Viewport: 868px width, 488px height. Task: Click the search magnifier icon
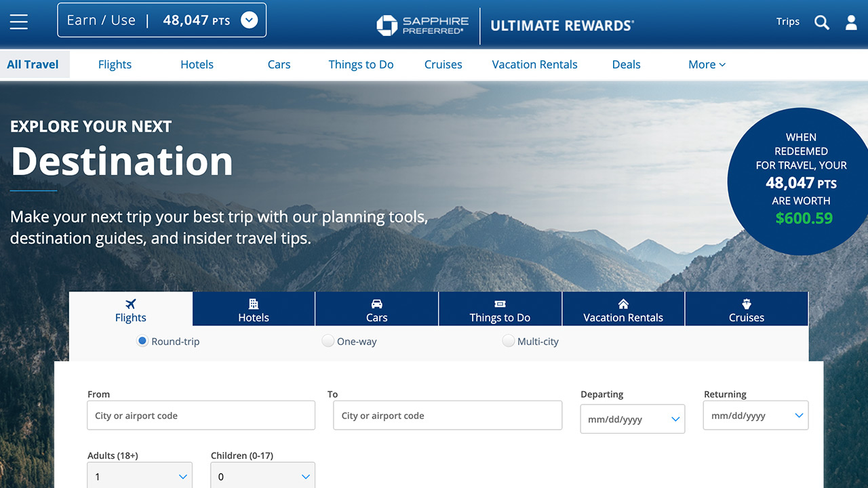tap(822, 22)
